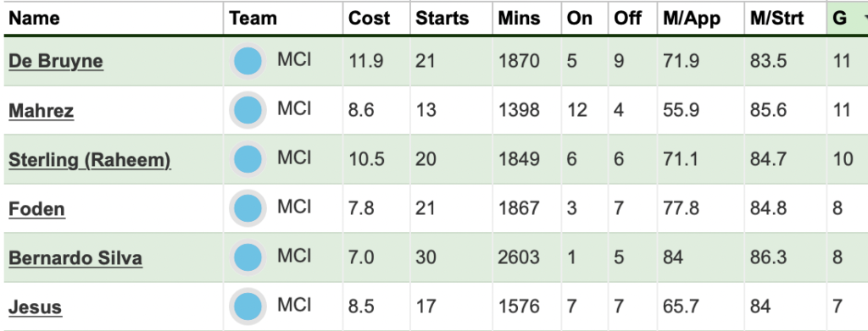The image size is (868, 331).
Task: Sort table by the Cost column header
Action: click(370, 19)
